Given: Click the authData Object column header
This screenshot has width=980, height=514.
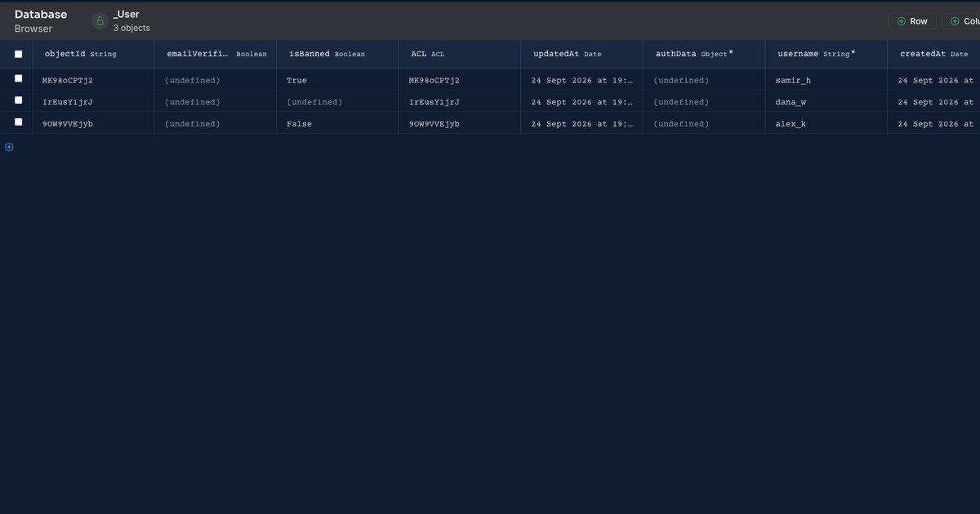Looking at the screenshot, I should point(704,54).
